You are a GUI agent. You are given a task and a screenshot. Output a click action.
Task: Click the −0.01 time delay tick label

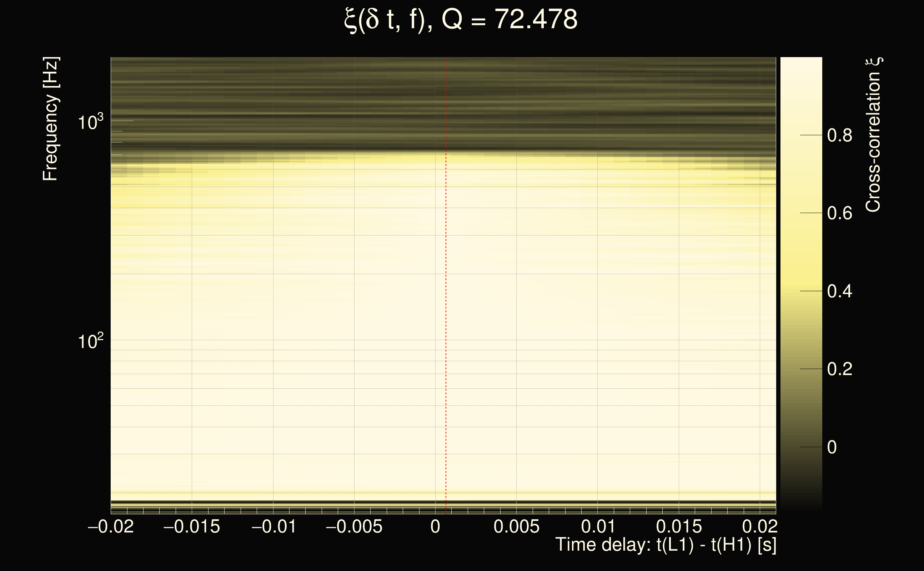pyautogui.click(x=273, y=526)
